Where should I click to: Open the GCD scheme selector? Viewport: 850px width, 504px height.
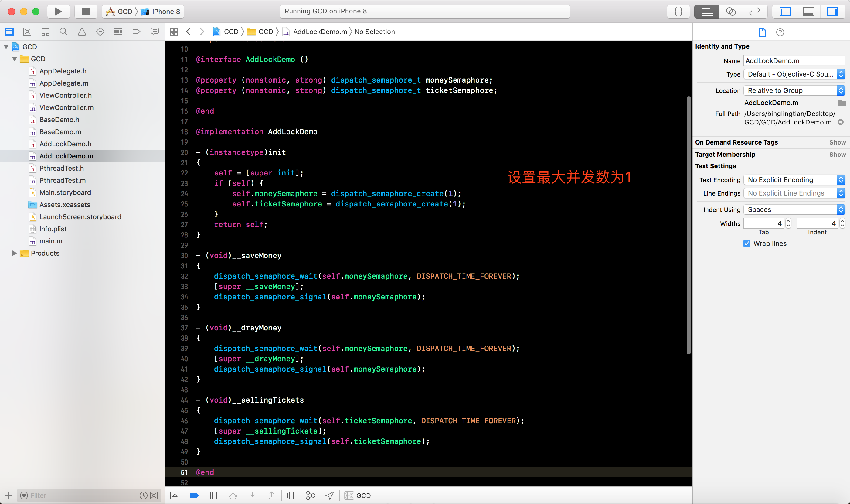[x=119, y=12]
